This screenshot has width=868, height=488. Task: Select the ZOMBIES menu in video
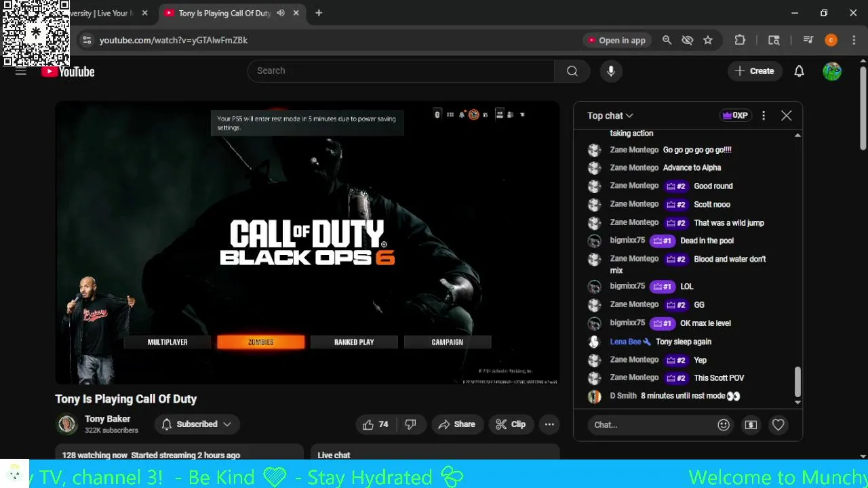coord(260,342)
